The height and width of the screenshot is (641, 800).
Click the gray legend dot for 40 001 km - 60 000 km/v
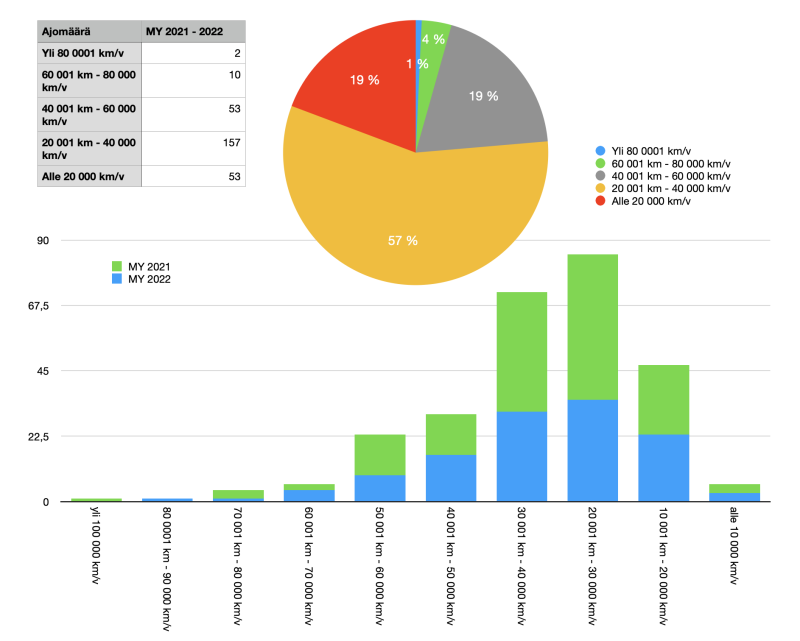tap(599, 175)
